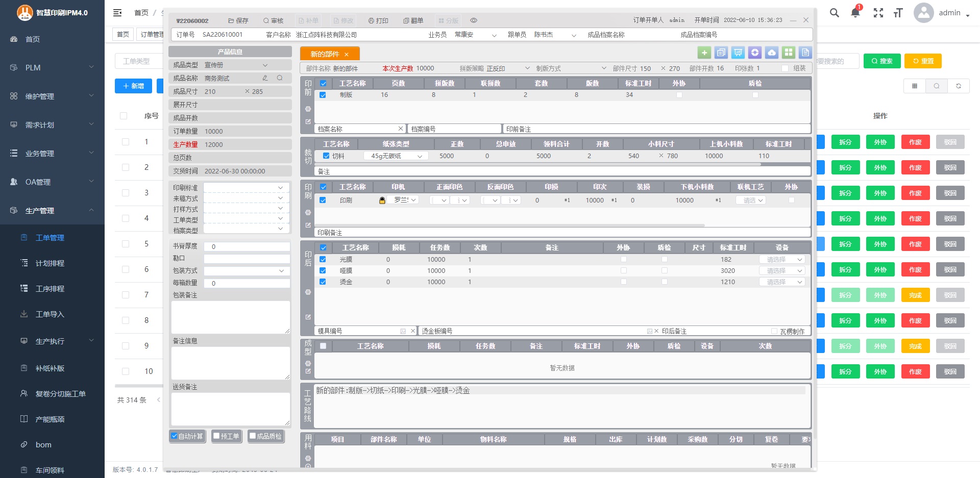The height and width of the screenshot is (478, 980).
Task: Click the green plus add-component icon
Action: pyautogui.click(x=704, y=53)
